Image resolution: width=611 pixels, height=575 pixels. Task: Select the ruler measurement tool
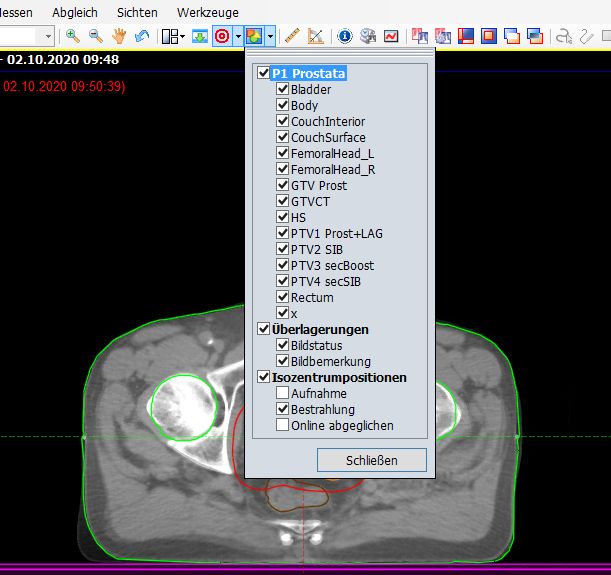[x=293, y=36]
